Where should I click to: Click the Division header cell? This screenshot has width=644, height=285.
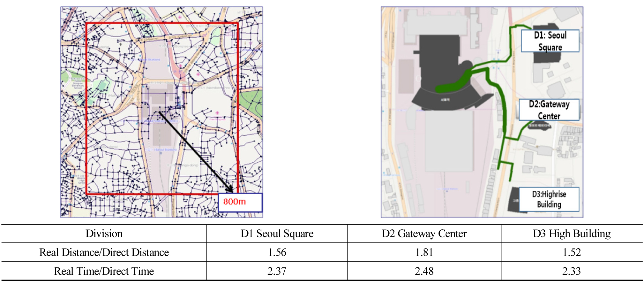pyautogui.click(x=104, y=234)
